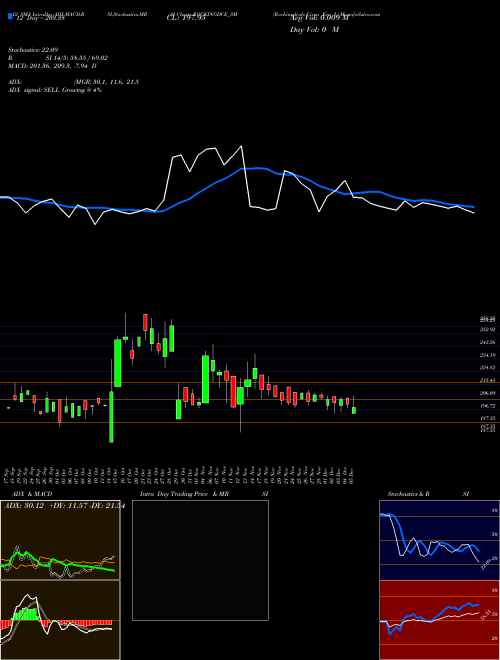Click the 243.56 price axis label
500x660 pixels.
[x=487, y=343]
